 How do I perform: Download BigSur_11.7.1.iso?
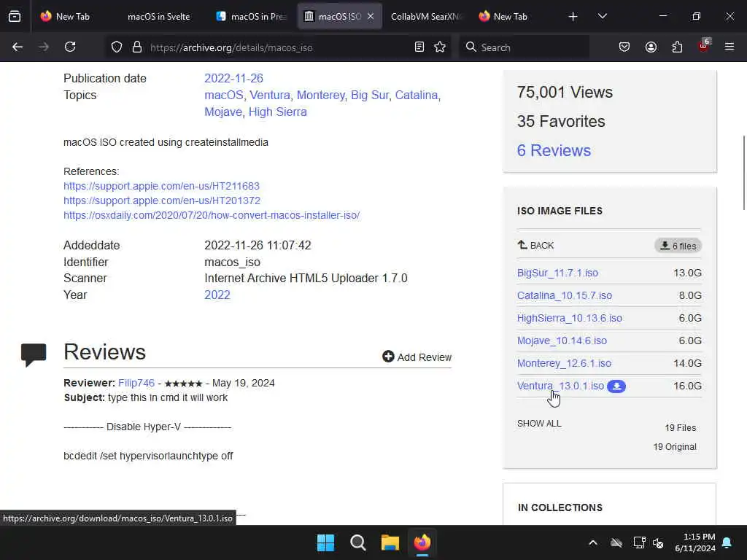[x=557, y=273]
